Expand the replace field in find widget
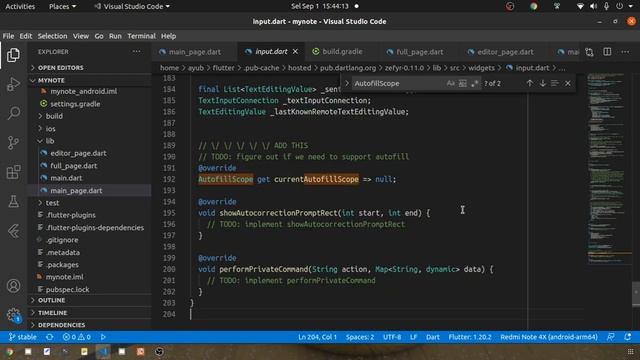The width and height of the screenshot is (640, 360). [347, 83]
